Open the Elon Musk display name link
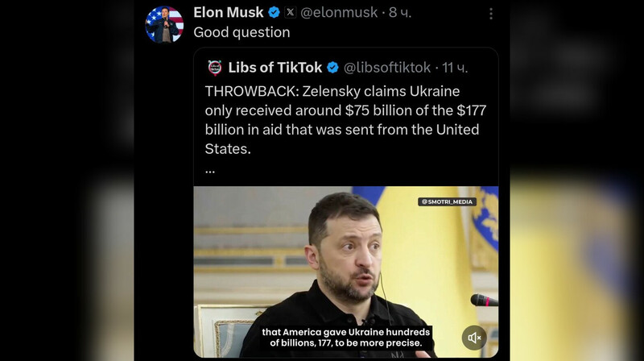Viewport: 644px width, 361px height. point(229,13)
